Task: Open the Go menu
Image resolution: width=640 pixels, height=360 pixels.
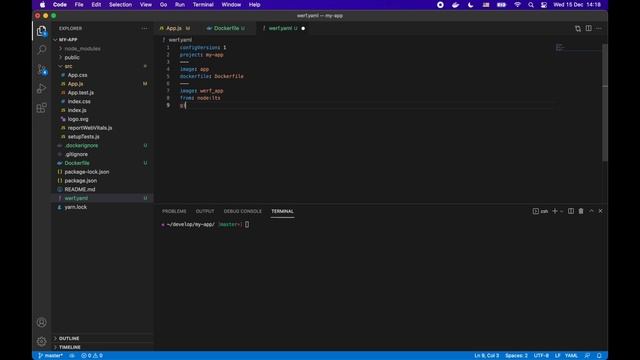Action: tap(163, 5)
